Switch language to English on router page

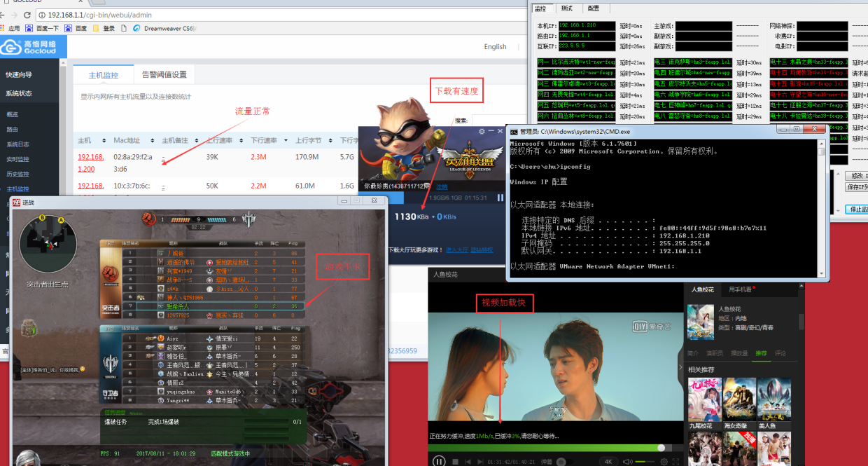point(495,47)
